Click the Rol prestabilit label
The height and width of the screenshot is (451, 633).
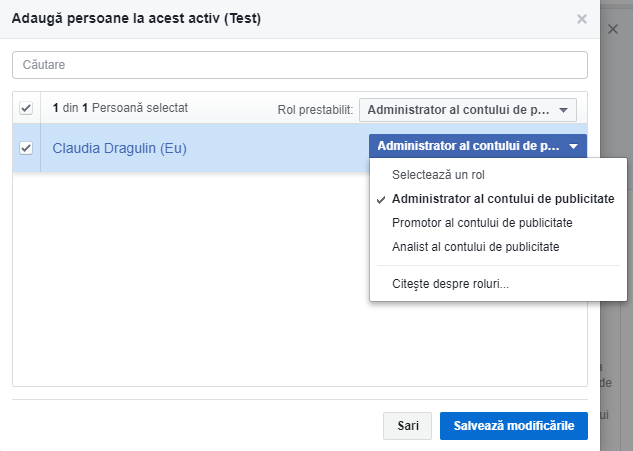(x=315, y=109)
